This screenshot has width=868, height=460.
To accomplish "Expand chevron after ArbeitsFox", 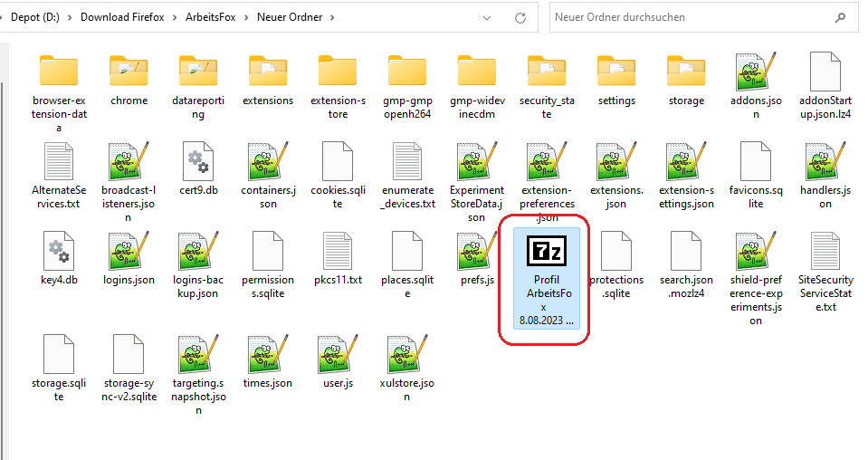I will tap(246, 18).
